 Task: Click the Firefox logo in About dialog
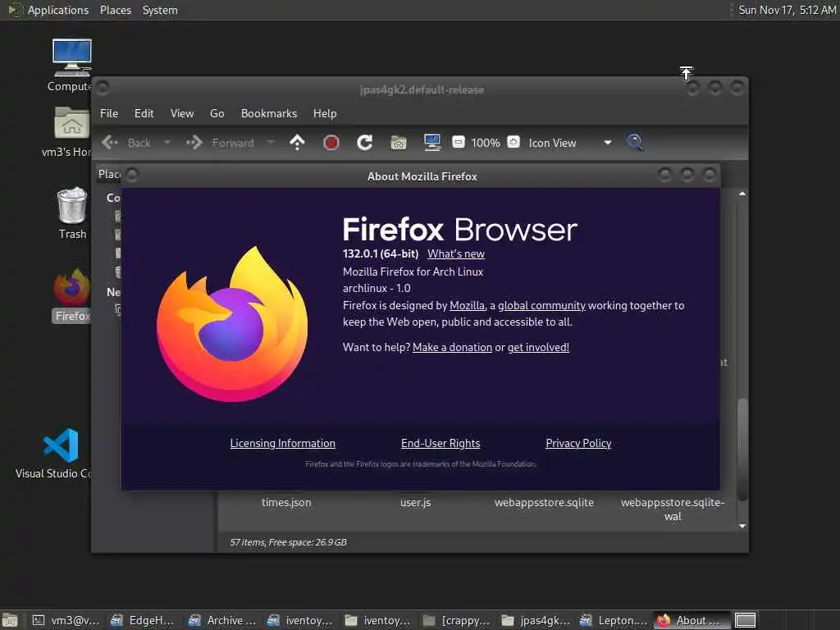[232, 323]
